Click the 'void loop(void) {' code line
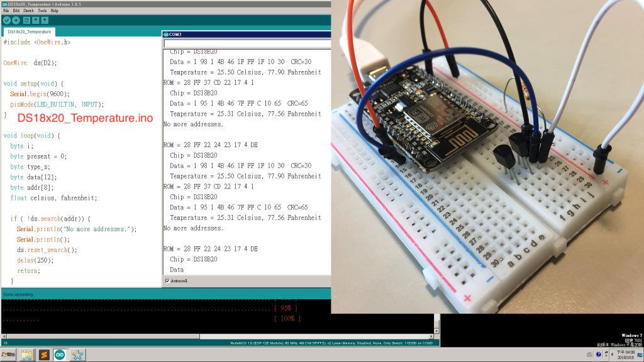Image resolution: width=644 pixels, height=362 pixels. click(x=31, y=136)
